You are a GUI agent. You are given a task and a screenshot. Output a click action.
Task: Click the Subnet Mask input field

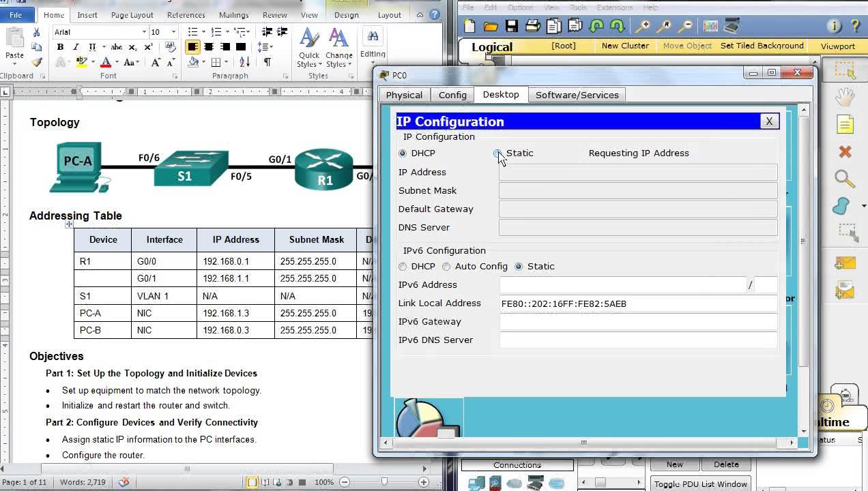click(x=638, y=191)
